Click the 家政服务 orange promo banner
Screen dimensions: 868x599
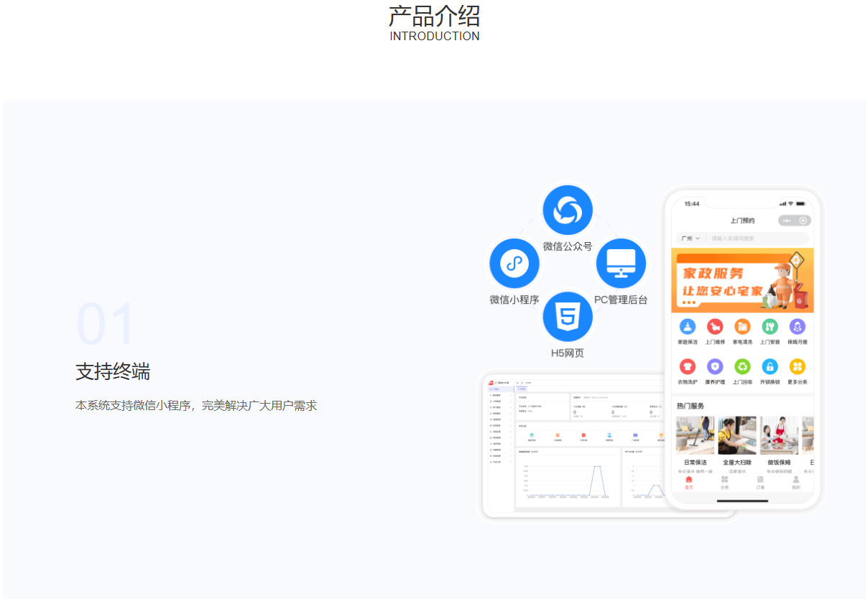742,281
